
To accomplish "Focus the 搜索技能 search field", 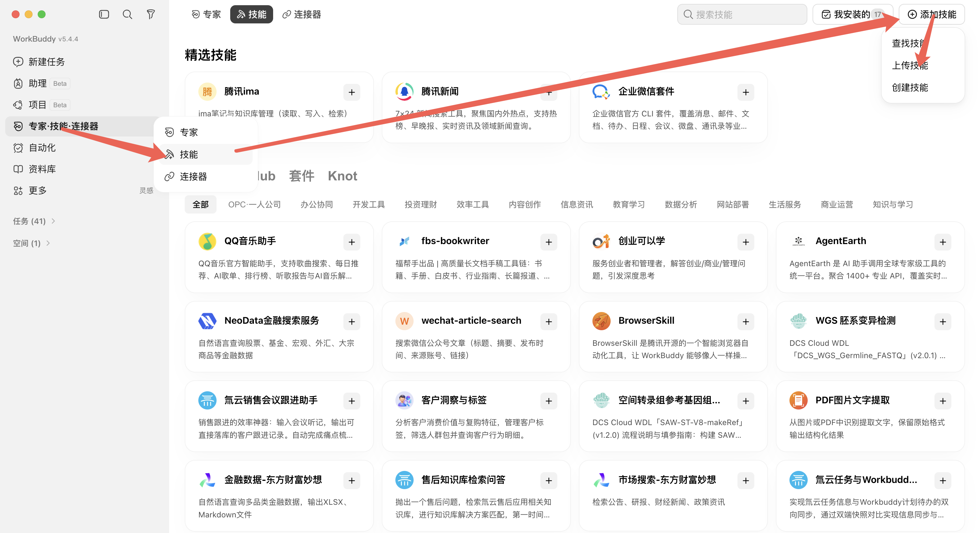I will pos(742,14).
